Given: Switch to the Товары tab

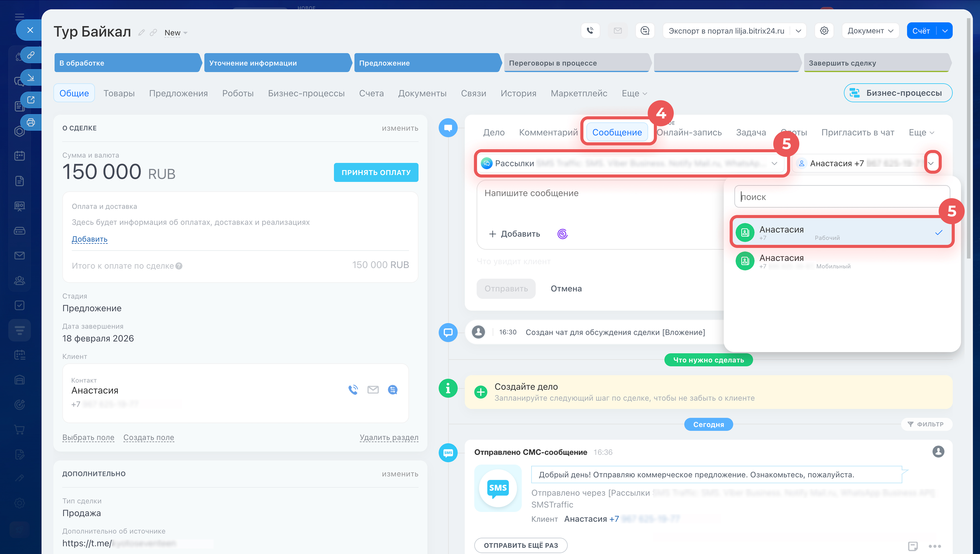Looking at the screenshot, I should pos(119,93).
